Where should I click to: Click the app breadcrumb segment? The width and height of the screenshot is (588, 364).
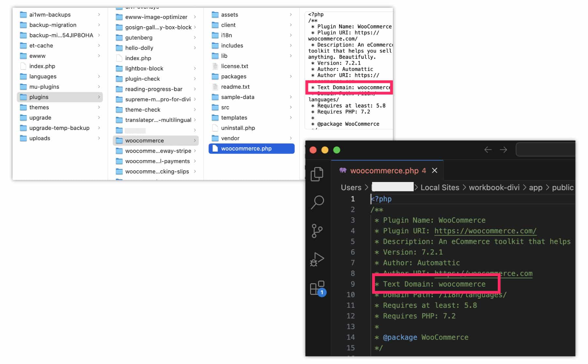click(535, 187)
